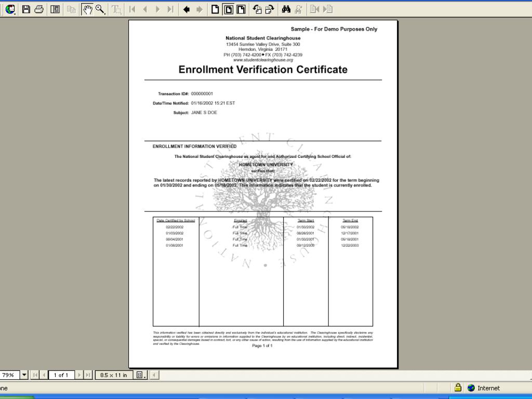Open the zoom level dropdown arrow
Screen dimensions: 532x399
[x=24, y=375]
